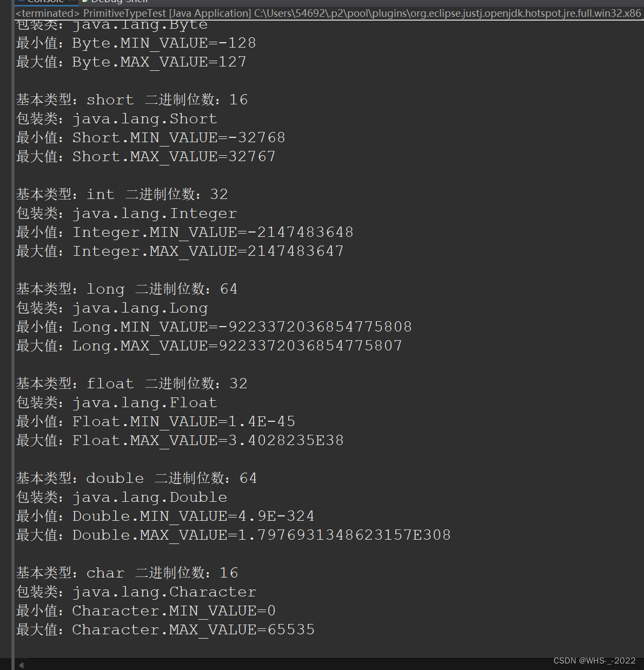644x670 pixels.
Task: Click the java.lang.Character wrapper class line
Action: click(x=135, y=592)
